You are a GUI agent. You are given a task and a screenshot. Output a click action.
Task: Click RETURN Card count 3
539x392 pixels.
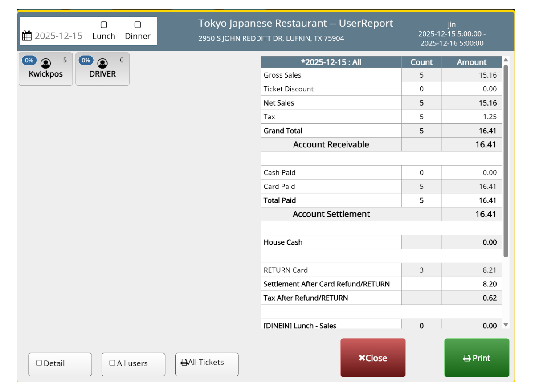pyautogui.click(x=421, y=270)
